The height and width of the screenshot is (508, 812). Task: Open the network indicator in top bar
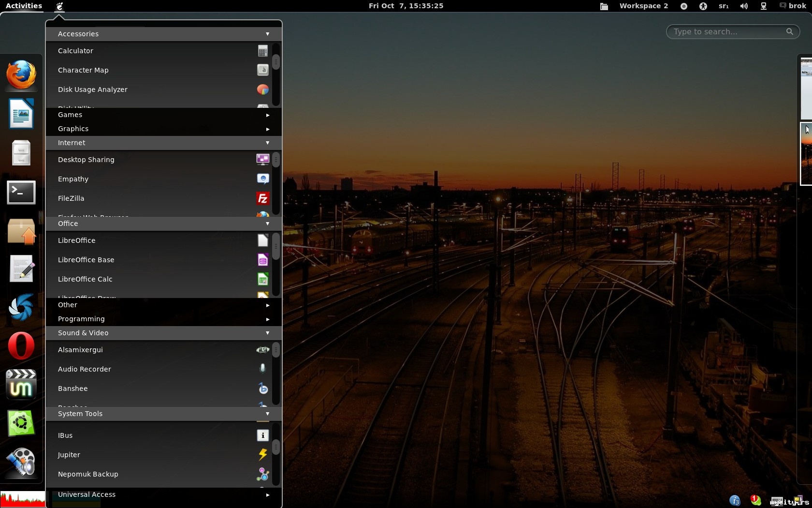click(x=764, y=6)
